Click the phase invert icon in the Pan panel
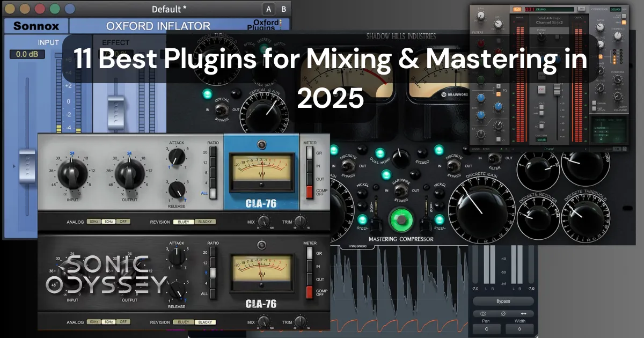Image resolution: width=644 pixels, height=338 pixels. [503, 313]
